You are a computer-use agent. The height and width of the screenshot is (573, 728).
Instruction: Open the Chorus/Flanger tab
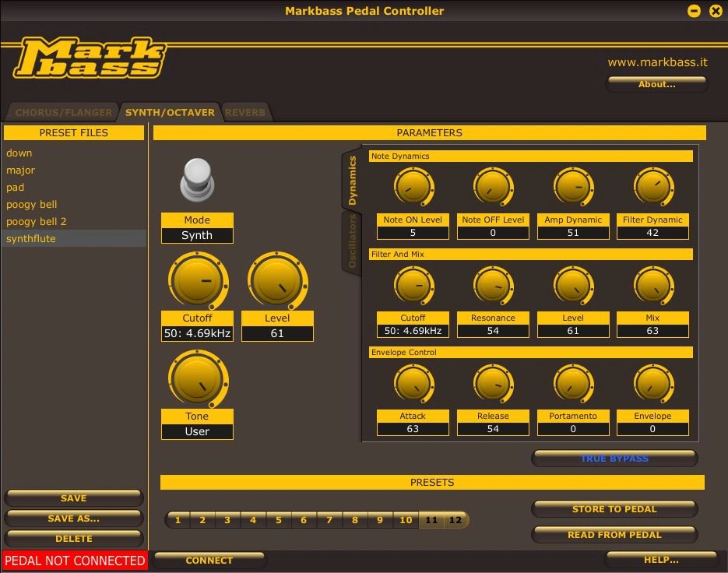pyautogui.click(x=62, y=111)
